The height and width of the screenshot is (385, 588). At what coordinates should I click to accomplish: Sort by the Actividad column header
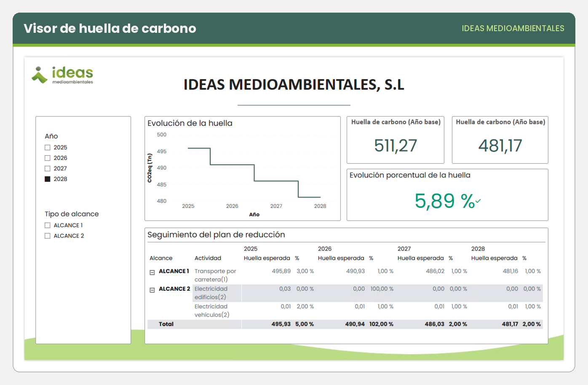208,258
